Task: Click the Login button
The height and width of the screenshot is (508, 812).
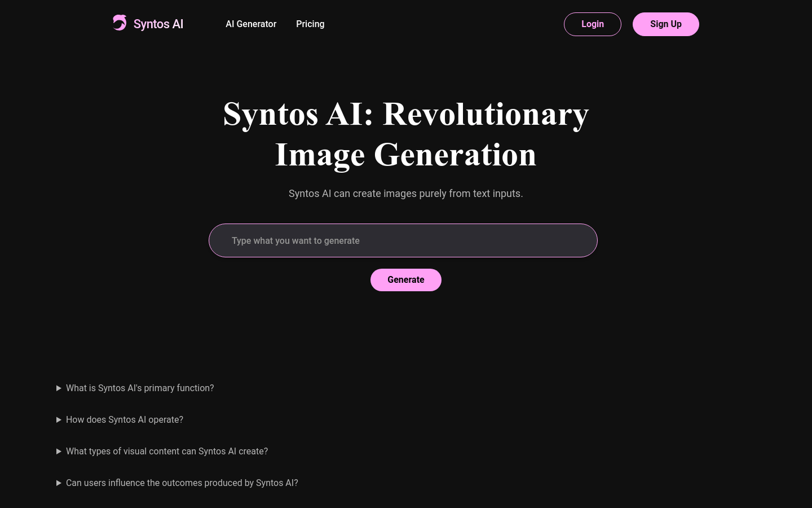Action: tap(593, 24)
